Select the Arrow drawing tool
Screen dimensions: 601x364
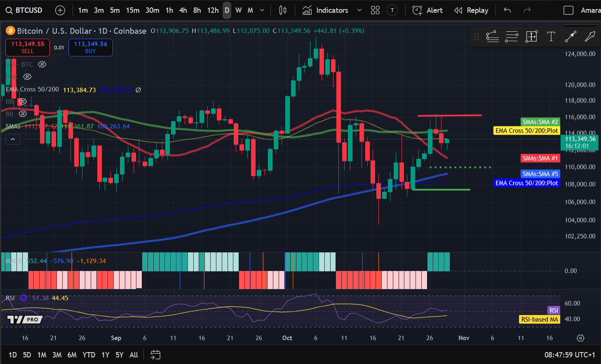(590, 36)
